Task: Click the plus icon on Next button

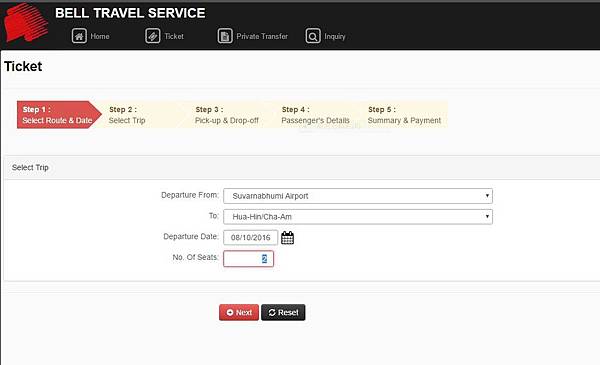Action: (x=230, y=313)
